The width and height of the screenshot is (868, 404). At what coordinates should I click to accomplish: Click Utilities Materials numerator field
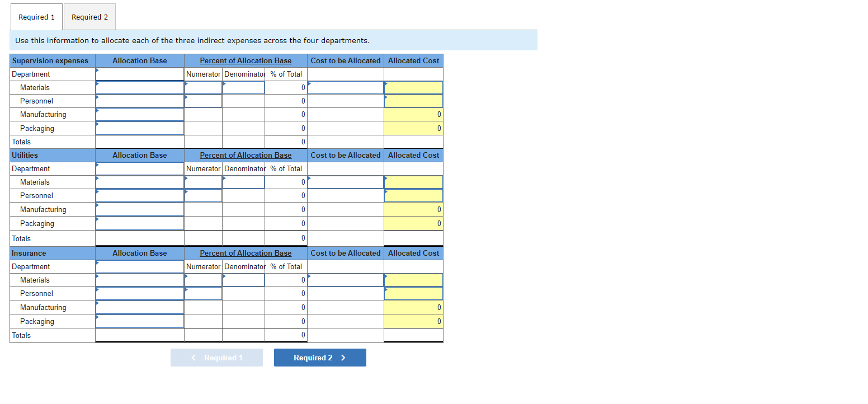pyautogui.click(x=203, y=182)
